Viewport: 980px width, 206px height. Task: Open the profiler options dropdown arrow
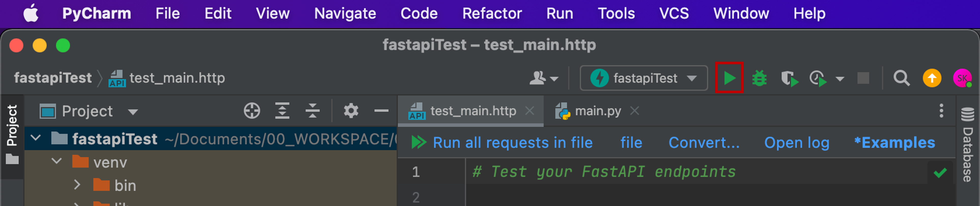click(x=840, y=79)
